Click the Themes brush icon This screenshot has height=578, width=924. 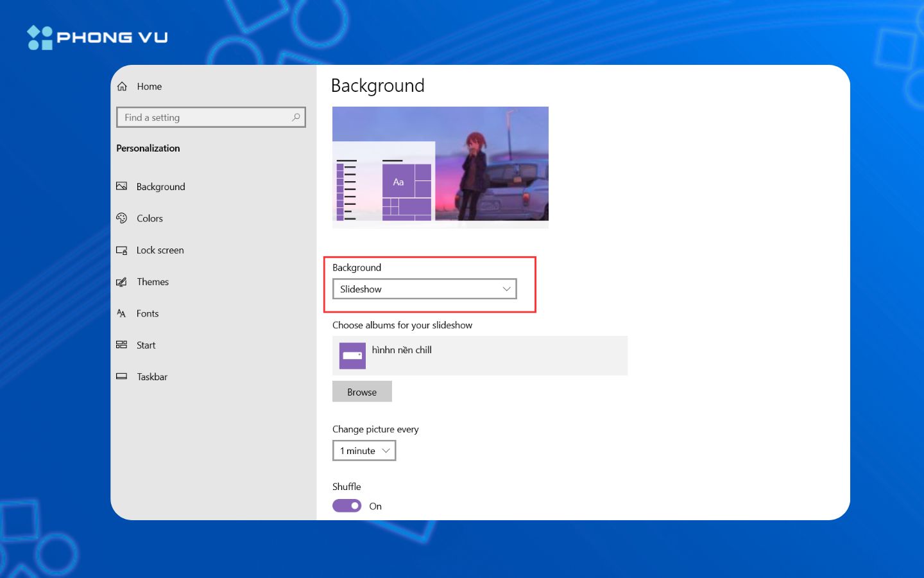(x=121, y=282)
